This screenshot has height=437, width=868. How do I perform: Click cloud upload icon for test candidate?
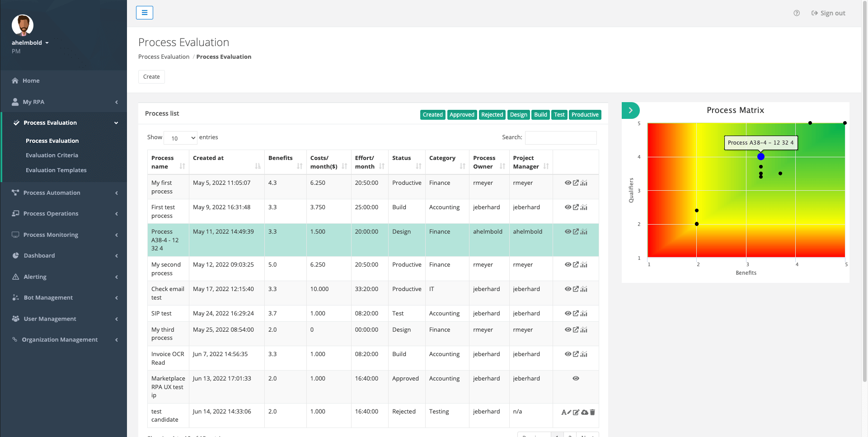(585, 412)
